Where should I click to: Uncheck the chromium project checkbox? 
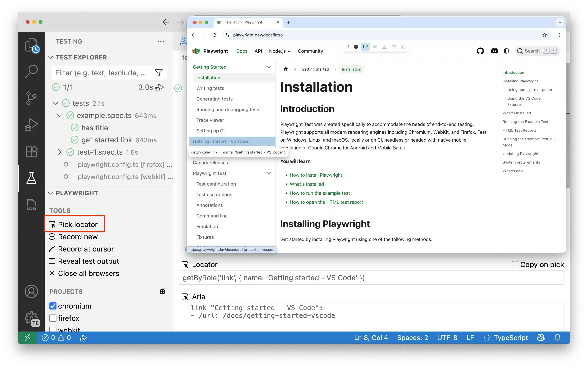click(53, 306)
